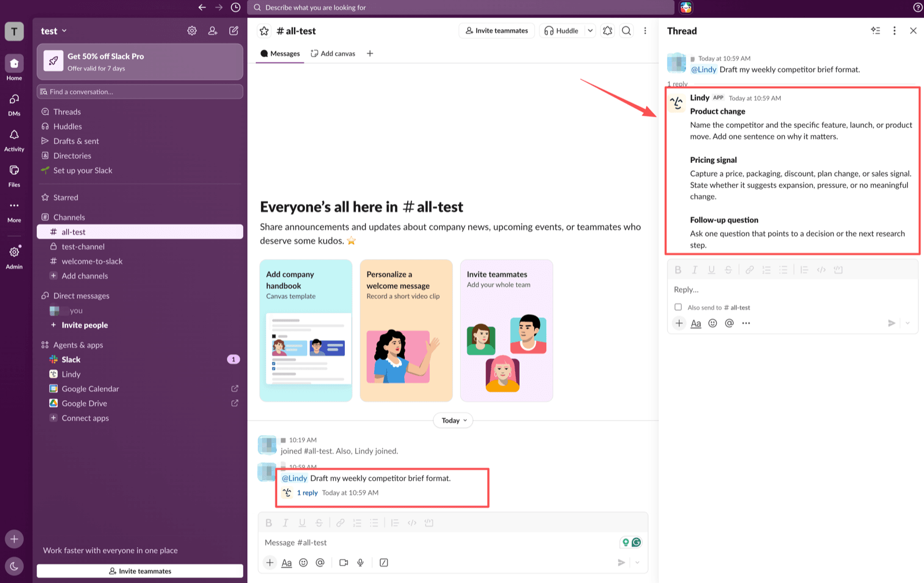Record a video clip in message composer
The image size is (924, 583).
pyautogui.click(x=344, y=563)
